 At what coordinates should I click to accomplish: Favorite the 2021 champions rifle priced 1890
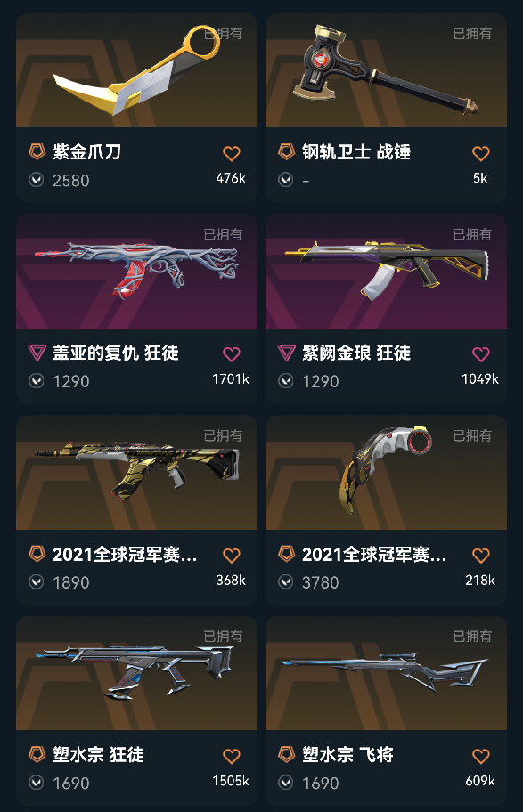[231, 556]
